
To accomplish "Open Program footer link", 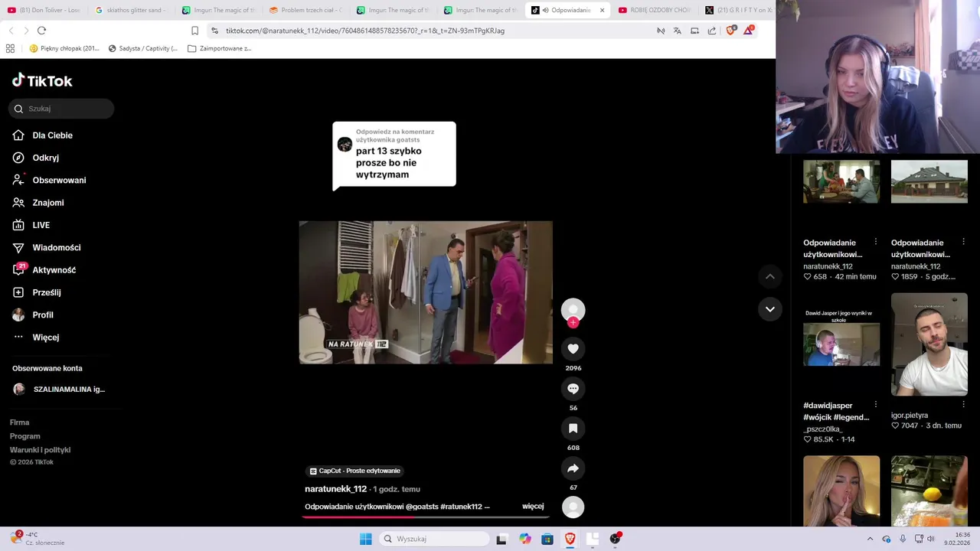I will coord(25,436).
